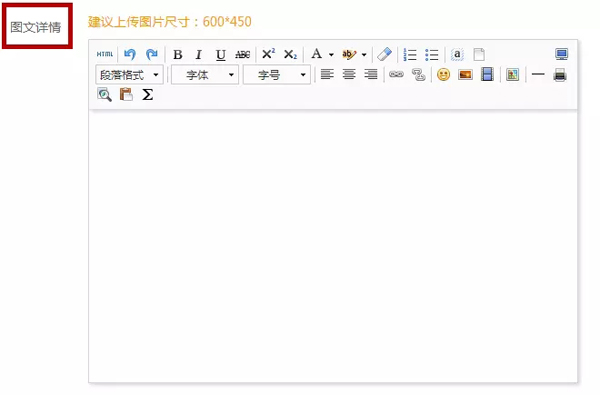Click the eraser clear formatting icon

385,54
